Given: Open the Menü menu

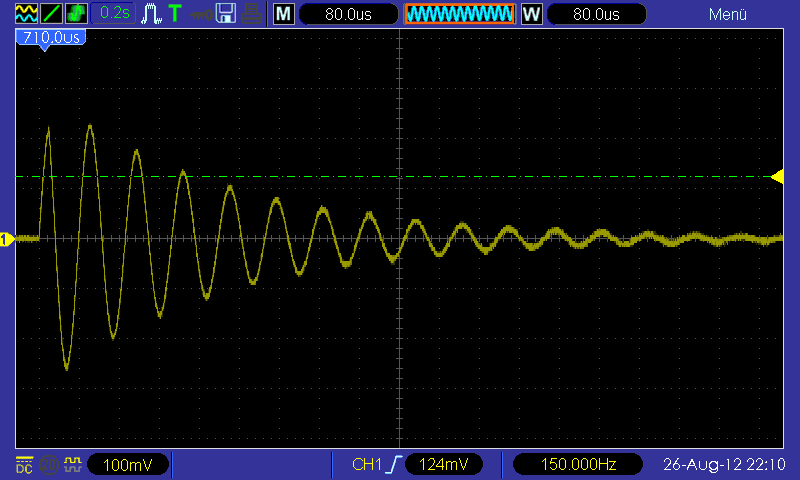Looking at the screenshot, I should [728, 14].
